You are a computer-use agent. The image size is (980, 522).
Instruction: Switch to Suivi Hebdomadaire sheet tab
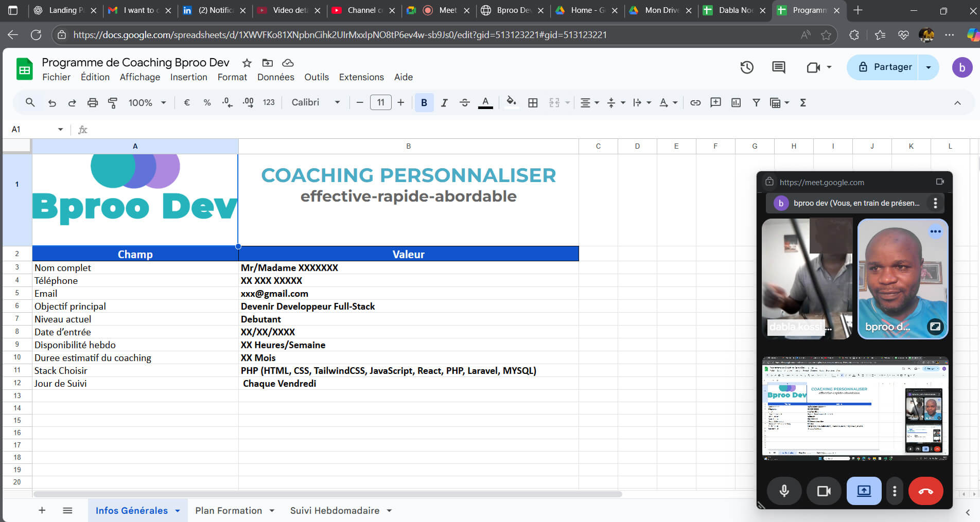point(335,510)
